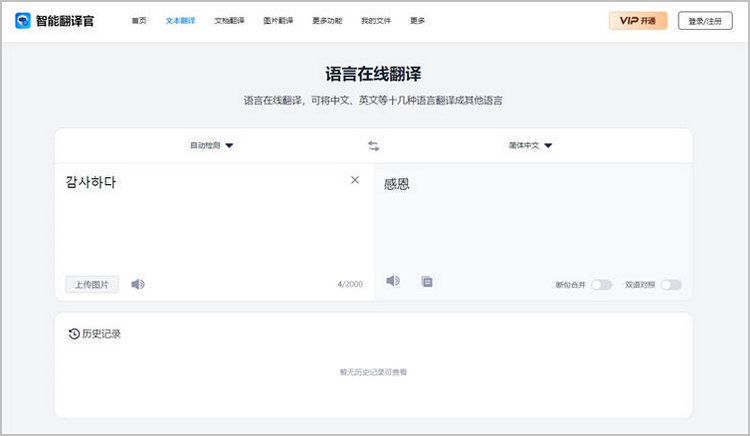Copy the translated result

tap(427, 282)
